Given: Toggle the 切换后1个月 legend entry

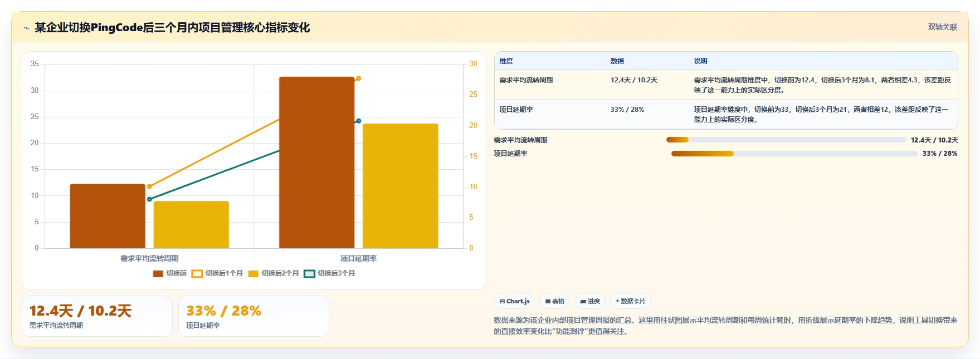Looking at the screenshot, I should tap(217, 273).
